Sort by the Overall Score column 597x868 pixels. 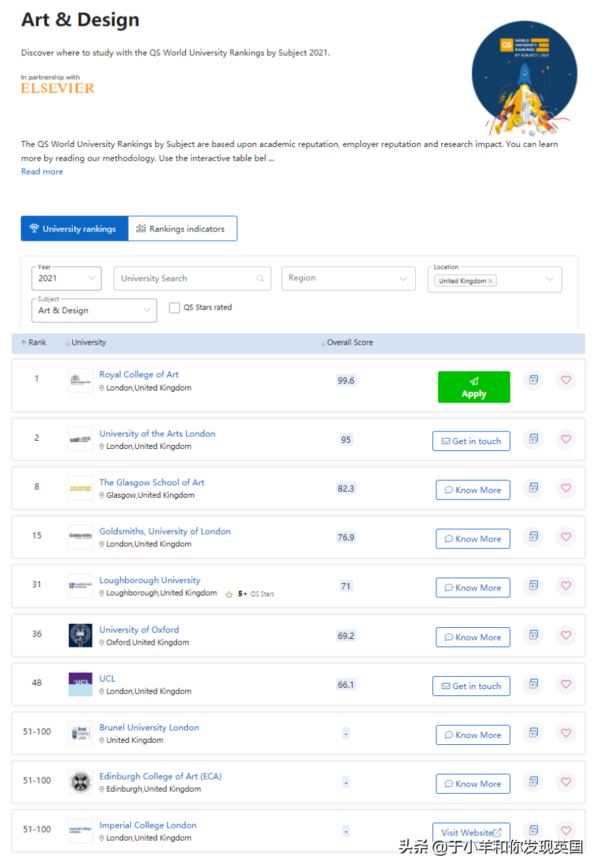(349, 343)
